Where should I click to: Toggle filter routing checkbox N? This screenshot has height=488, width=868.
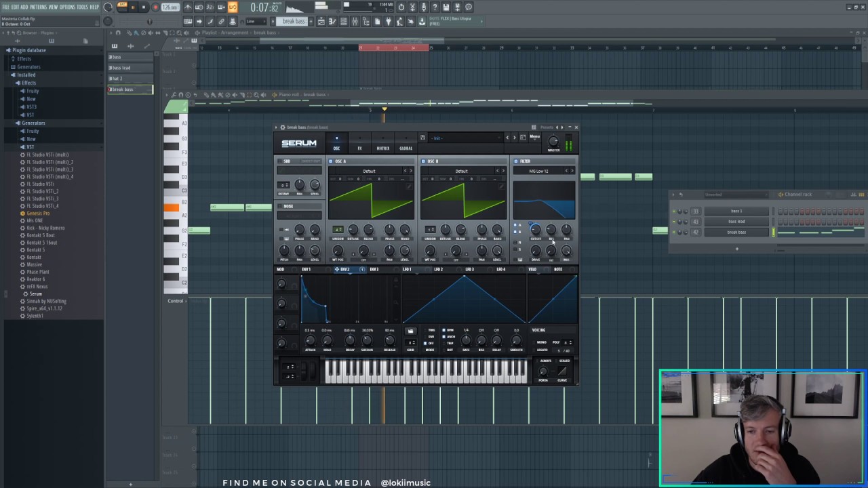(515, 242)
